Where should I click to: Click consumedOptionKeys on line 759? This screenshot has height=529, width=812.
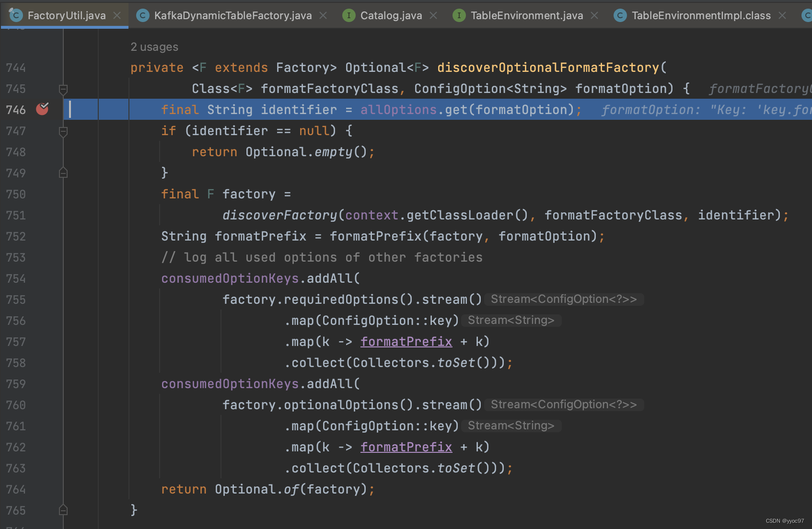(230, 384)
